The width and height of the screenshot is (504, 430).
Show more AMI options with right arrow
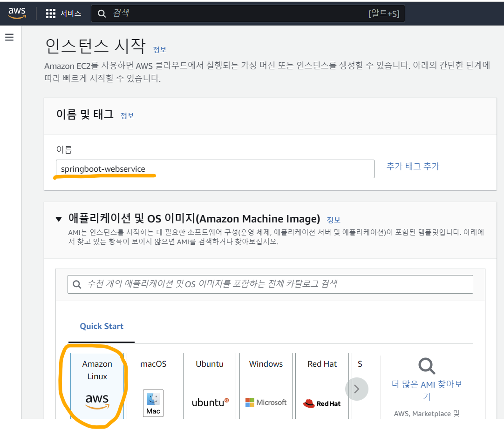click(x=357, y=389)
